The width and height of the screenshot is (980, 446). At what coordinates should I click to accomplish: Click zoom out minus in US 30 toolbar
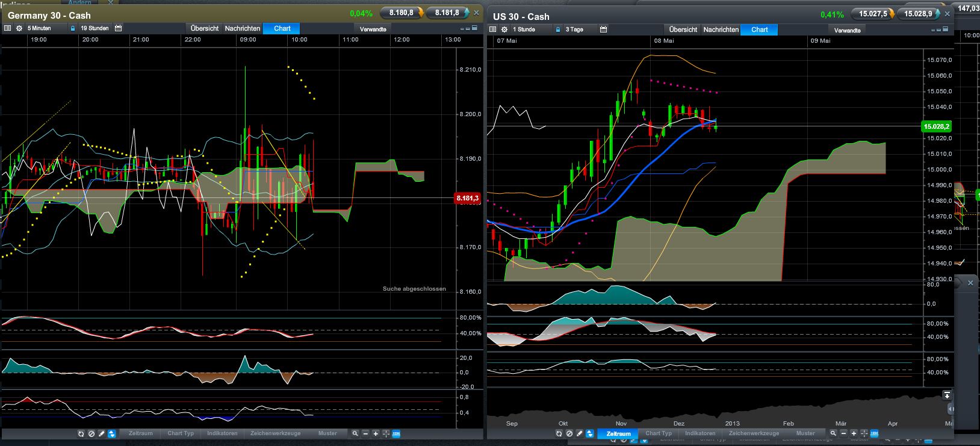click(843, 433)
